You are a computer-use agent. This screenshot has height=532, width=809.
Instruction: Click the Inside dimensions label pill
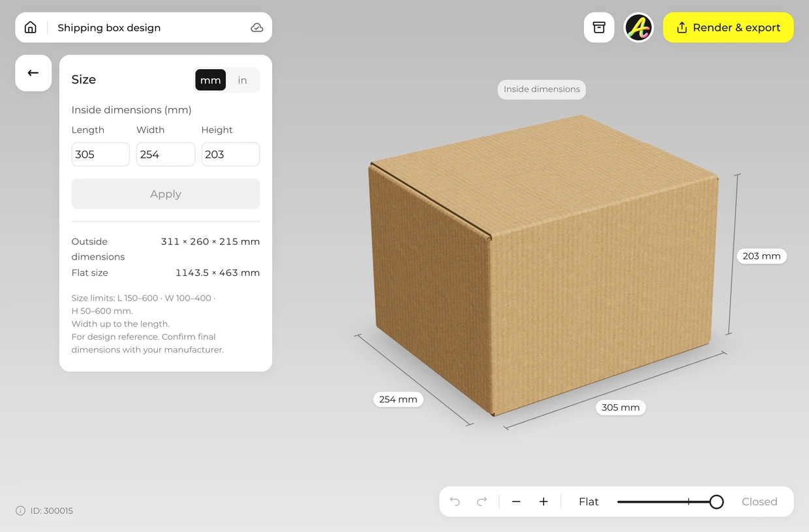click(542, 89)
